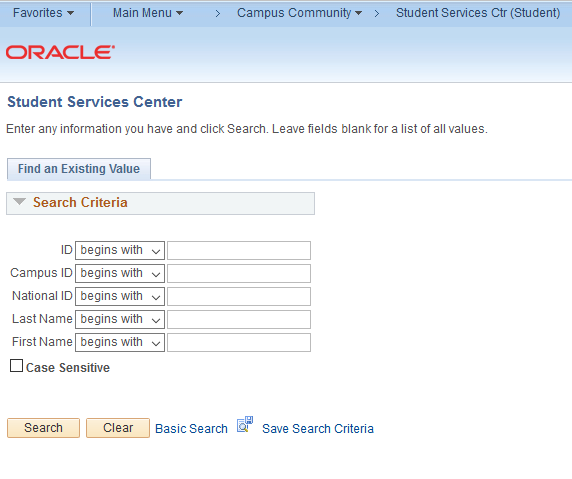This screenshot has width=572, height=479.
Task: Open the Campus Community breadcrumb menu
Action: coord(299,13)
